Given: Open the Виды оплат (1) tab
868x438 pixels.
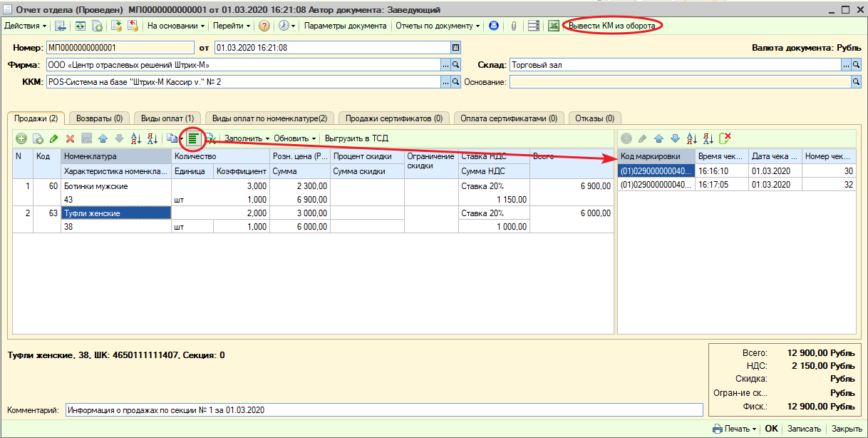Looking at the screenshot, I should point(167,118).
